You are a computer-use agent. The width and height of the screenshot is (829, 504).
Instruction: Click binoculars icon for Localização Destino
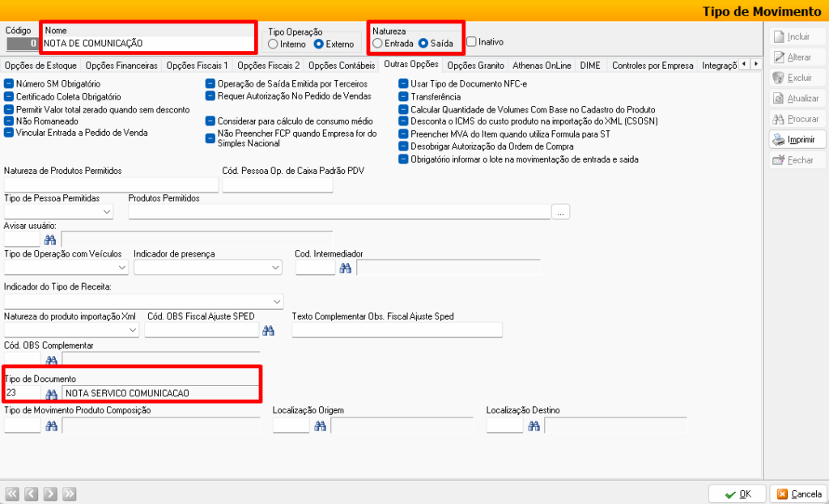coord(533,425)
